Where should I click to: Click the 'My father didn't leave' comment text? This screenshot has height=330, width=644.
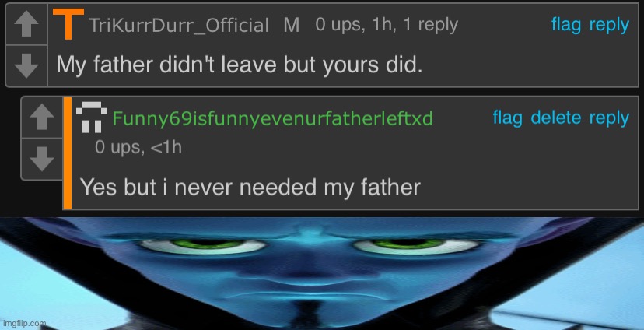pyautogui.click(x=239, y=65)
